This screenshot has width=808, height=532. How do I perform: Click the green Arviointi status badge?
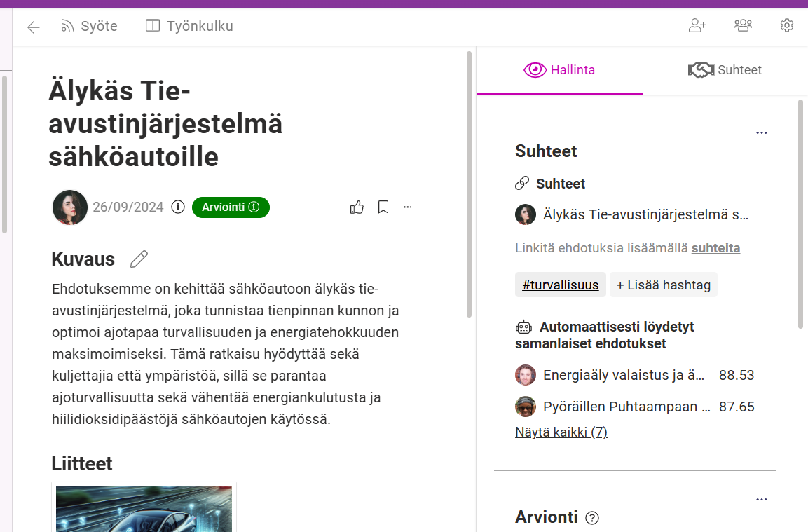231,207
